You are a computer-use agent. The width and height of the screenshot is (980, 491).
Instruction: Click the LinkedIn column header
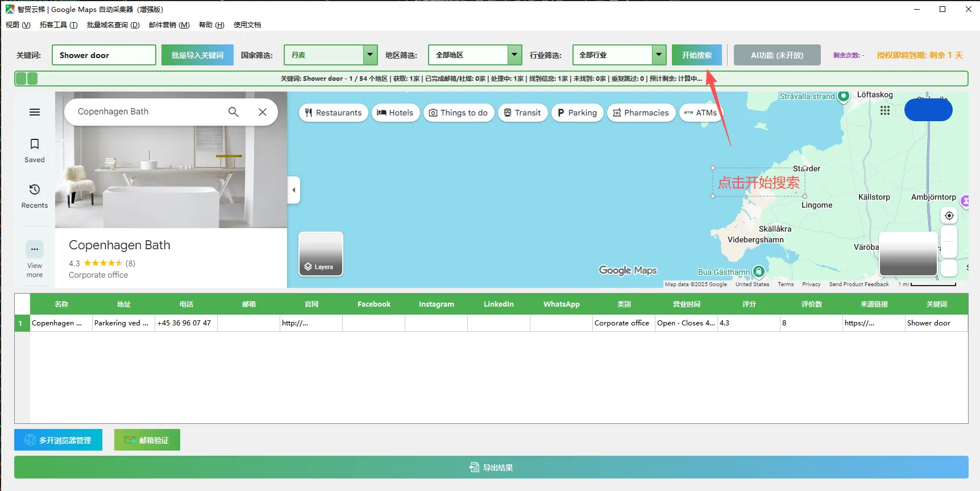[x=499, y=304]
